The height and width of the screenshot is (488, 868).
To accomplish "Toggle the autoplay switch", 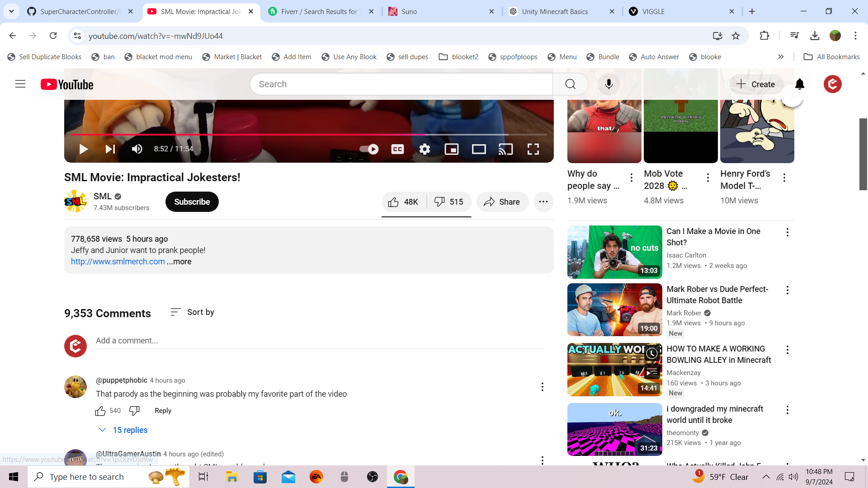I will pyautogui.click(x=369, y=149).
